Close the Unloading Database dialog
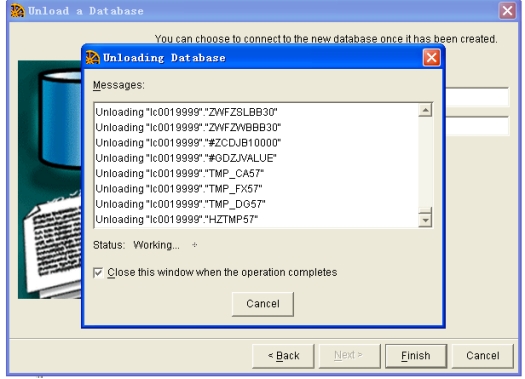 (x=432, y=58)
